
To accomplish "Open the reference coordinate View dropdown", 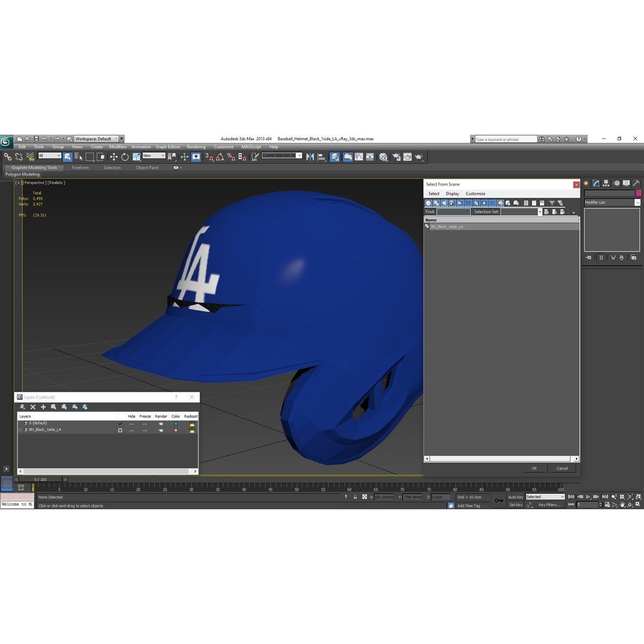I will 154,156.
